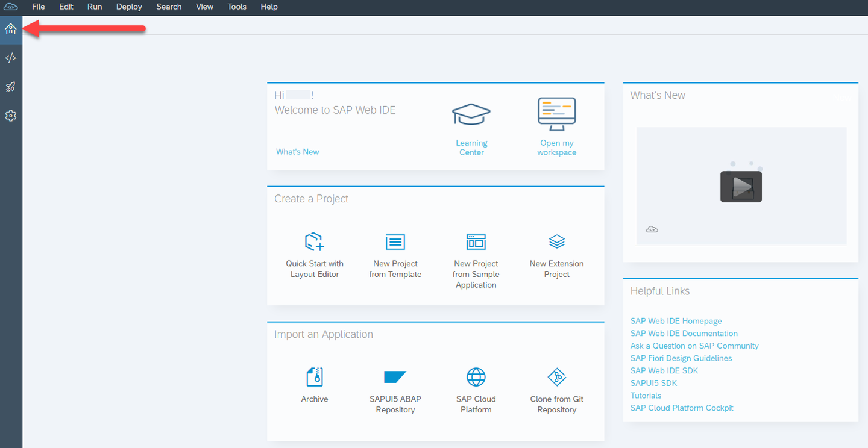The height and width of the screenshot is (448, 868).
Task: Click the SAP Web IDE cloud logo
Action: (x=11, y=7)
